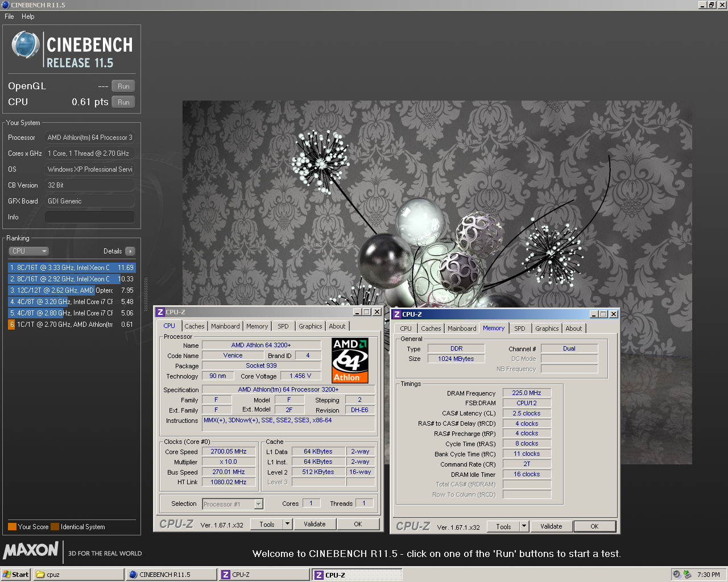Click the Memory Size value 1024 MBytes
Screen dimensions: 728x582
(x=456, y=359)
